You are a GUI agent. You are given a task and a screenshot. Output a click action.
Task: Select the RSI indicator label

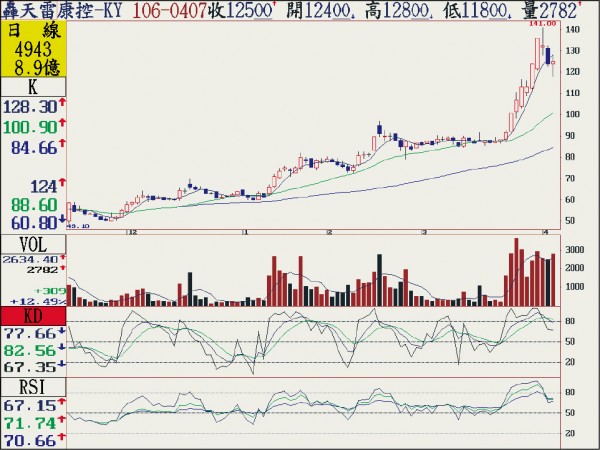tap(33, 387)
